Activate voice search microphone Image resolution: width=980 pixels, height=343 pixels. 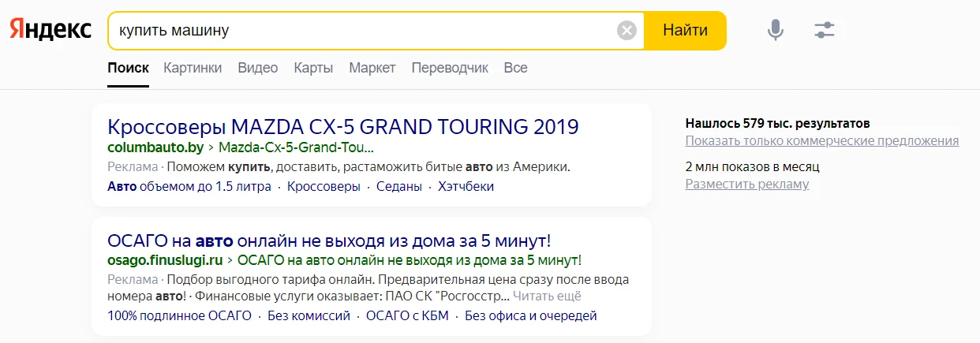tap(776, 31)
